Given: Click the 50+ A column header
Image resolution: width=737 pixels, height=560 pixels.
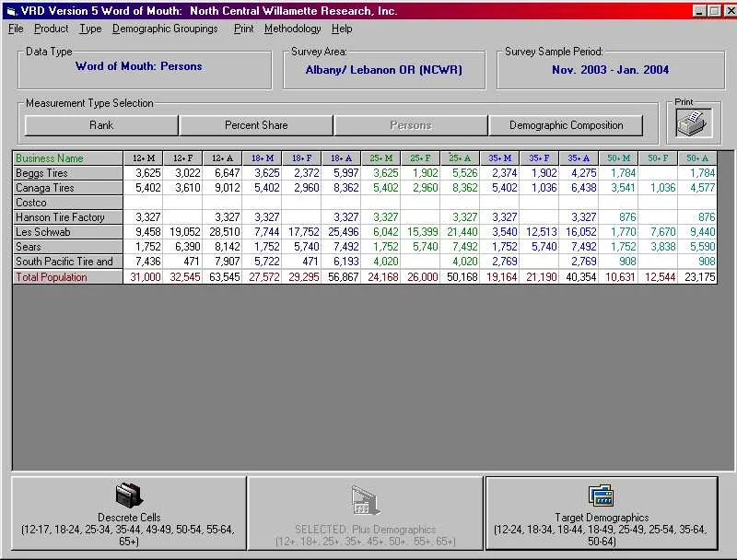Looking at the screenshot, I should (x=697, y=158).
